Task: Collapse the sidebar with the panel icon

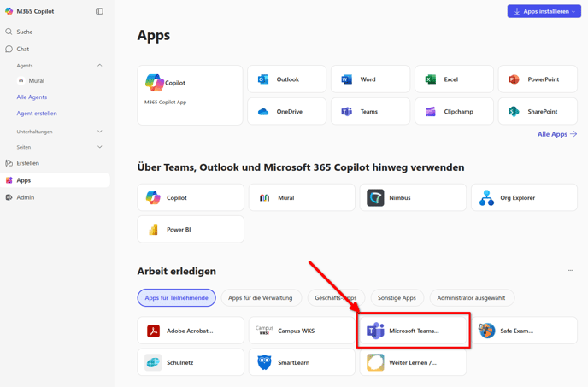Action: point(99,11)
